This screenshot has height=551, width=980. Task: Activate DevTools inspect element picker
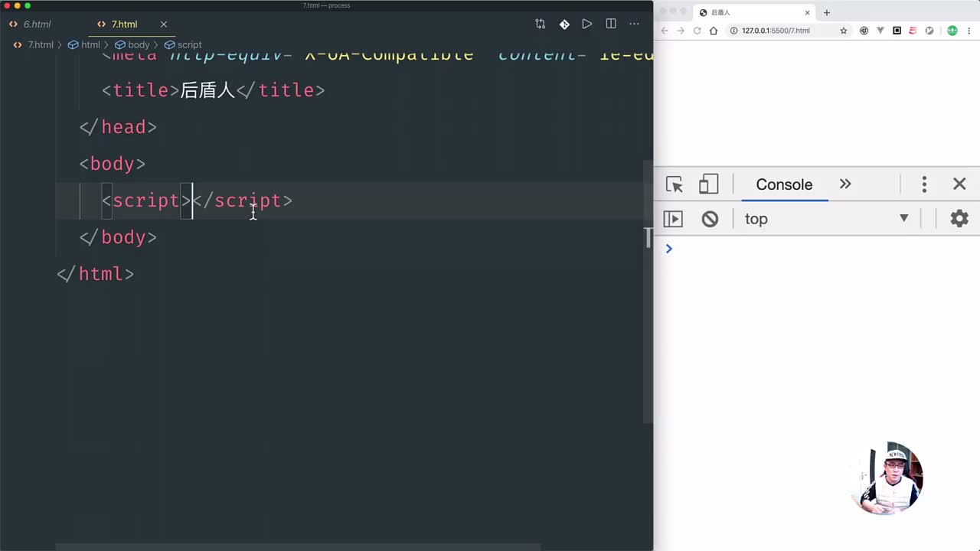point(675,184)
